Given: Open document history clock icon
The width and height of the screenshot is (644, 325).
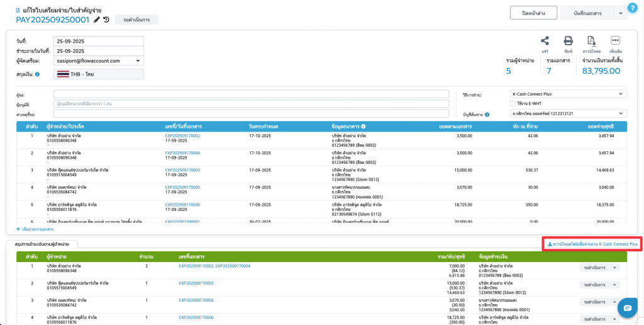Looking at the screenshot, I should [x=106, y=20].
